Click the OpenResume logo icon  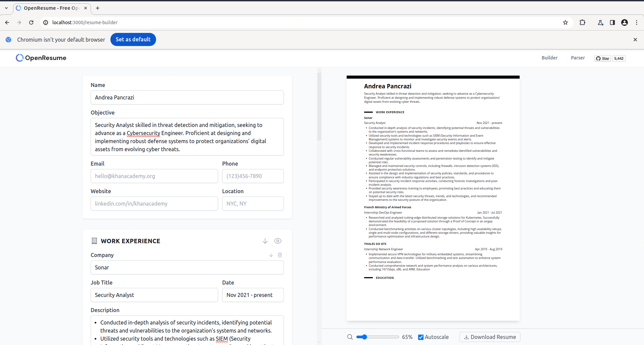coord(19,58)
